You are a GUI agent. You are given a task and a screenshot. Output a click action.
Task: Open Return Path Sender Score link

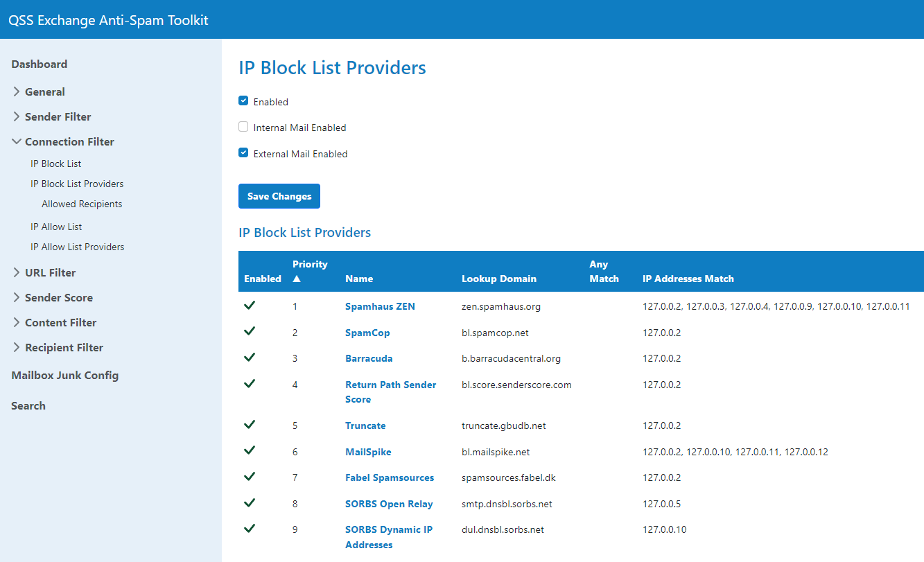coord(391,392)
